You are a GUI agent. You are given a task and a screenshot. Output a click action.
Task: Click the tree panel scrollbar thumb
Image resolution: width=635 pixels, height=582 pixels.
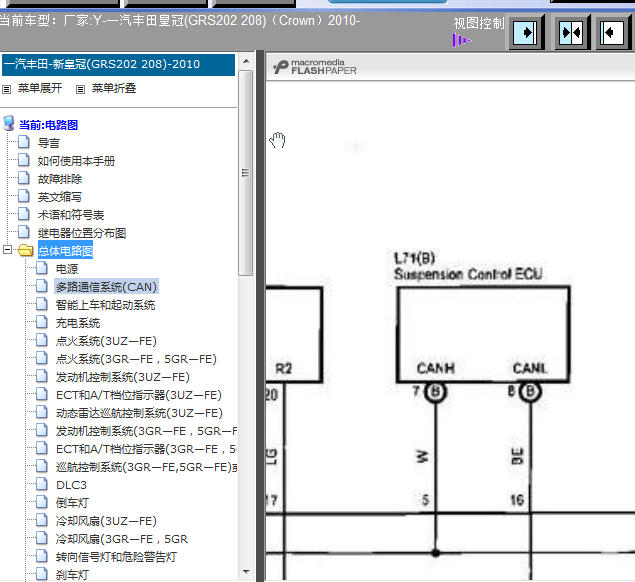click(x=245, y=173)
